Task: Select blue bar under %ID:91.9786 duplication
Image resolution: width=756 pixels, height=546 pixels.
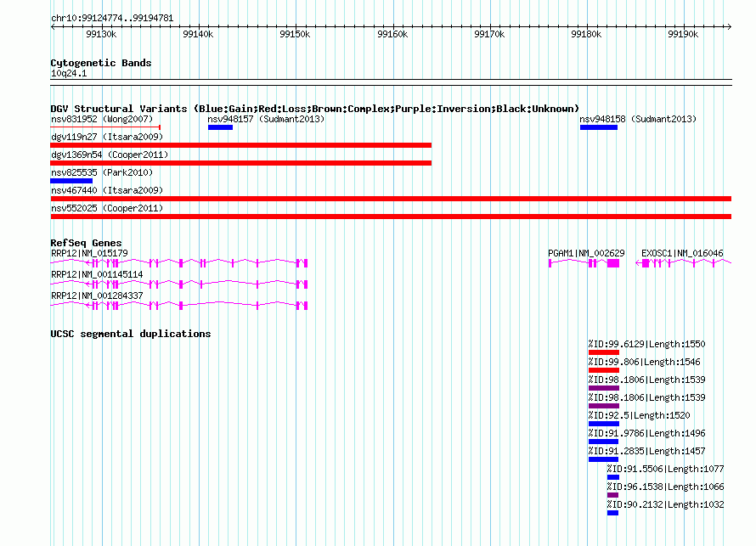Action: coord(603,442)
